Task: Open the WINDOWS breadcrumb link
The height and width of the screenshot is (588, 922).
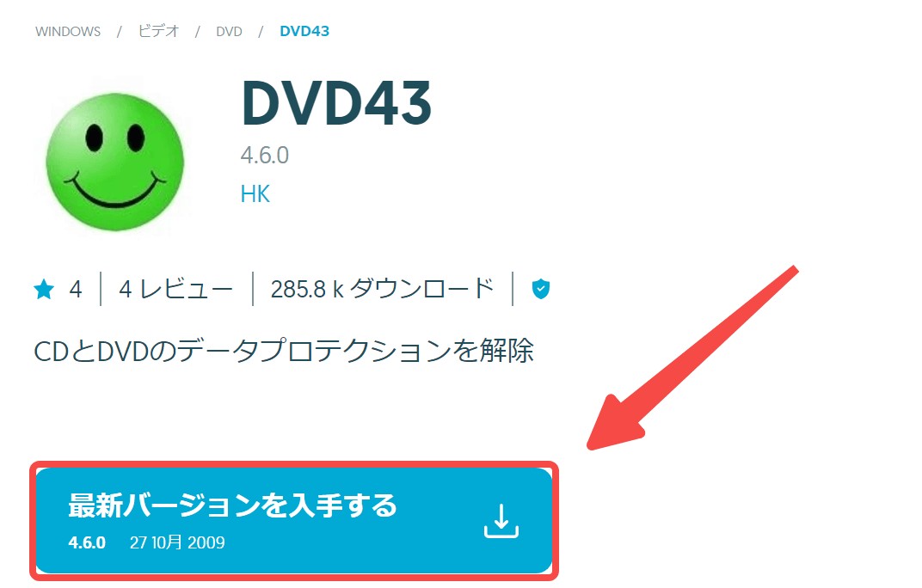Action: click(68, 31)
